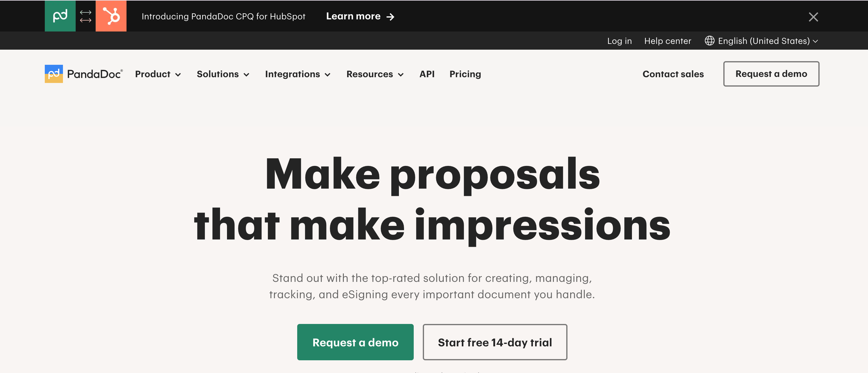The width and height of the screenshot is (868, 373).
Task: Click the globe language icon
Action: [709, 41]
